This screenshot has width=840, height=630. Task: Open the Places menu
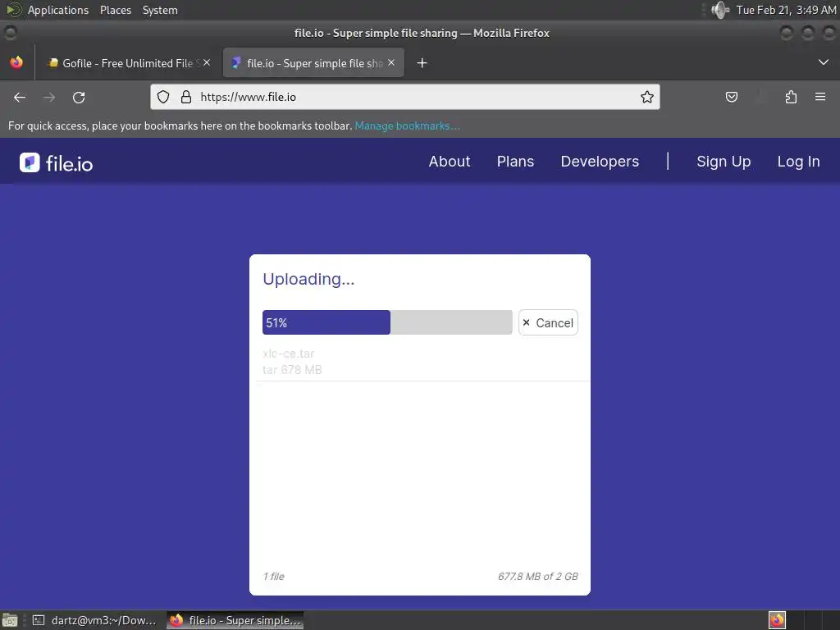tap(116, 10)
